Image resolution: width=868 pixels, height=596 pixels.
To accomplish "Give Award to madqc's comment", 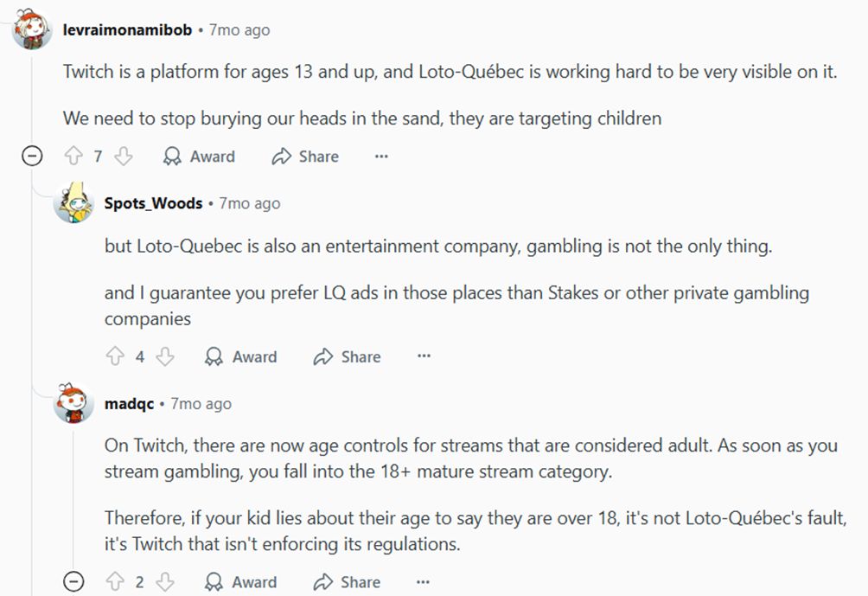I will 241,582.
